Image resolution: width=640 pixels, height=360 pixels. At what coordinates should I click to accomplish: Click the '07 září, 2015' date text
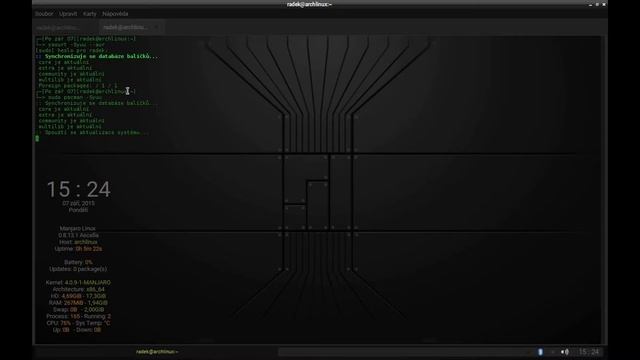click(x=78, y=203)
